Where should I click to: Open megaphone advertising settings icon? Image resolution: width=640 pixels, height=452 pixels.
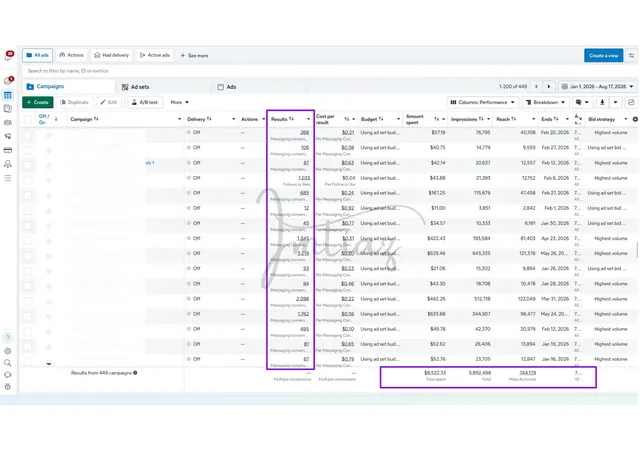pyautogui.click(x=8, y=136)
